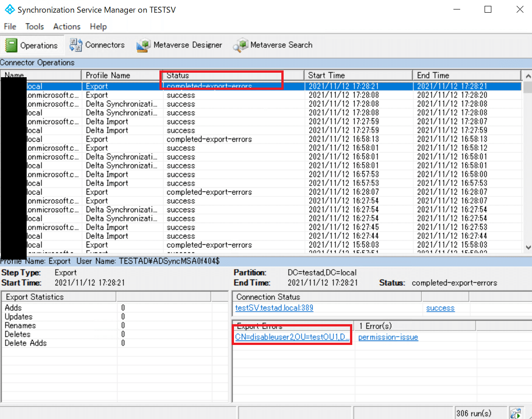The height and width of the screenshot is (419, 532).
Task: Open the Operations view icon
Action: [x=11, y=45]
